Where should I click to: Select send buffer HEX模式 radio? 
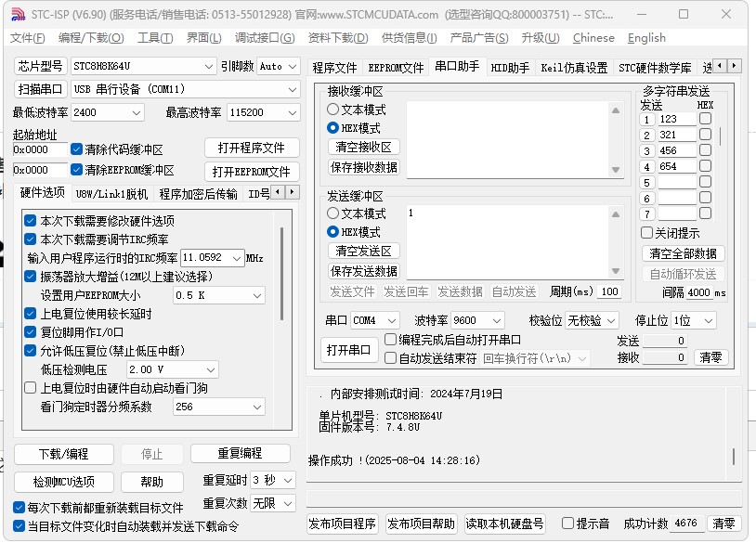[x=332, y=232]
